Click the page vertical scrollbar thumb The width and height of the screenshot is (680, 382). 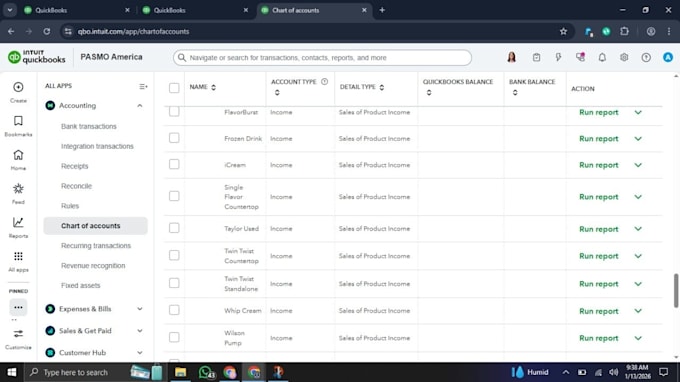[x=676, y=291]
